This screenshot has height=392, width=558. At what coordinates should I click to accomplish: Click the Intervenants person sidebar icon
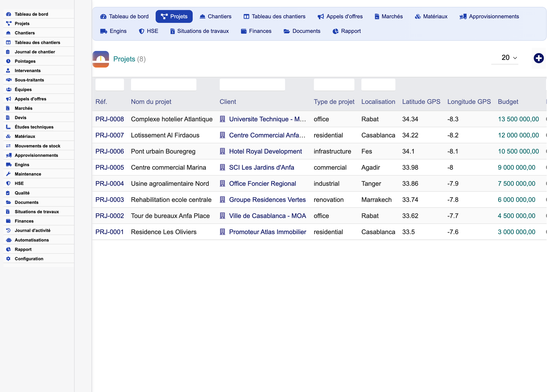(8, 70)
